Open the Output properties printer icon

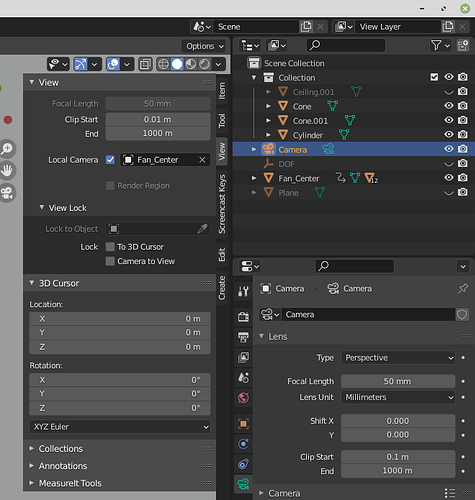(243, 337)
